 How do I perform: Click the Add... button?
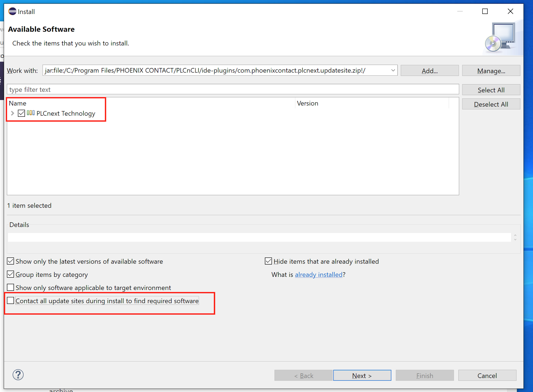pos(430,71)
